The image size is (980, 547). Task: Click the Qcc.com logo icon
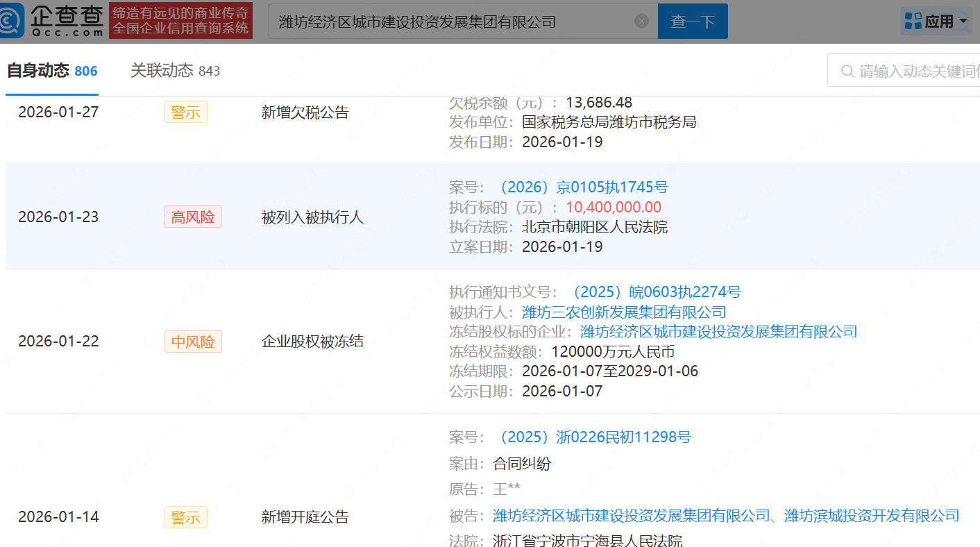click(15, 20)
